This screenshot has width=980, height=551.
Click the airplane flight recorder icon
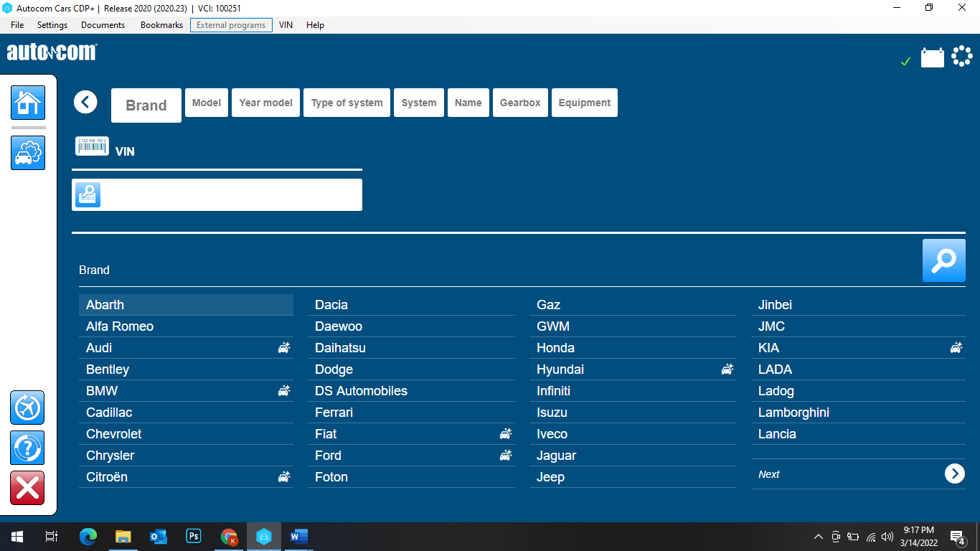point(27,408)
